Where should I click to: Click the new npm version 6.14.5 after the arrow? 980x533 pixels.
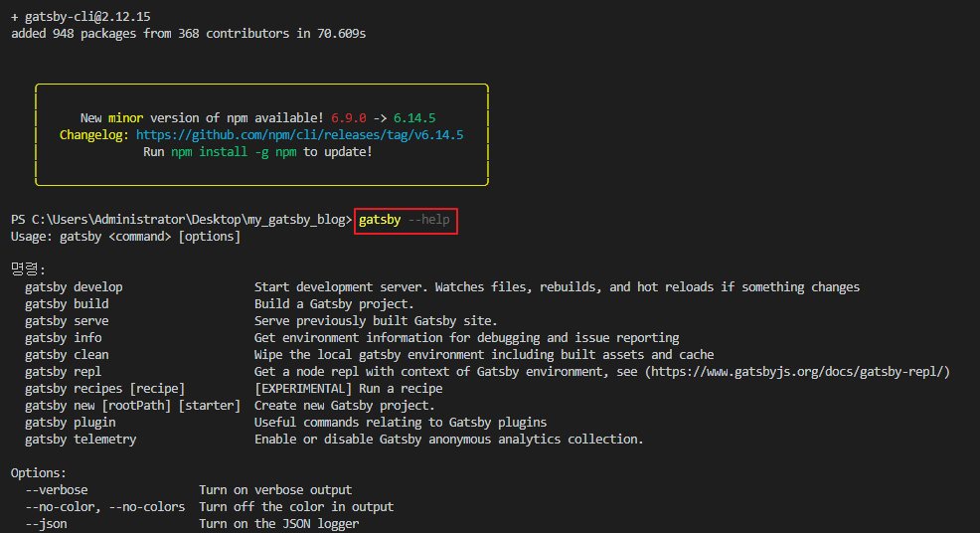coord(414,118)
